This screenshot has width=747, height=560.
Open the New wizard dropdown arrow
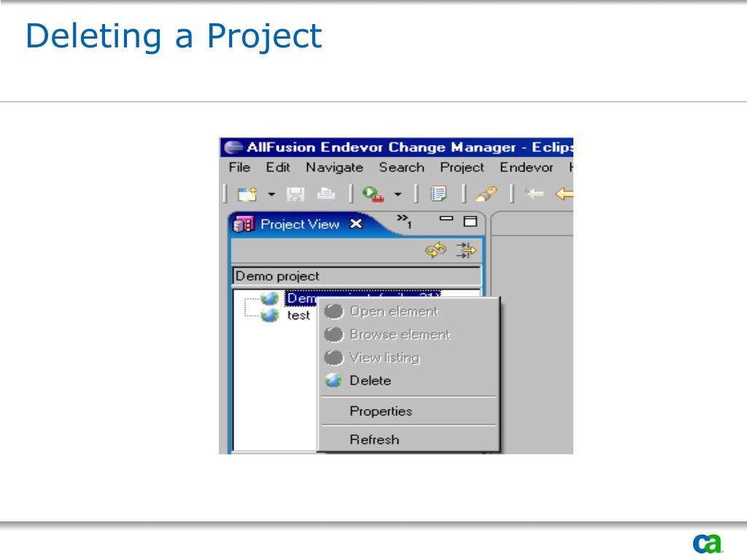point(271,194)
